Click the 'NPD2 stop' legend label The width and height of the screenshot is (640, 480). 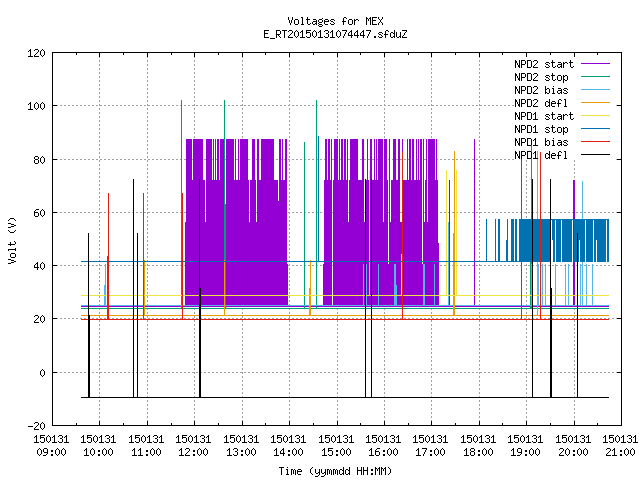[x=541, y=77]
